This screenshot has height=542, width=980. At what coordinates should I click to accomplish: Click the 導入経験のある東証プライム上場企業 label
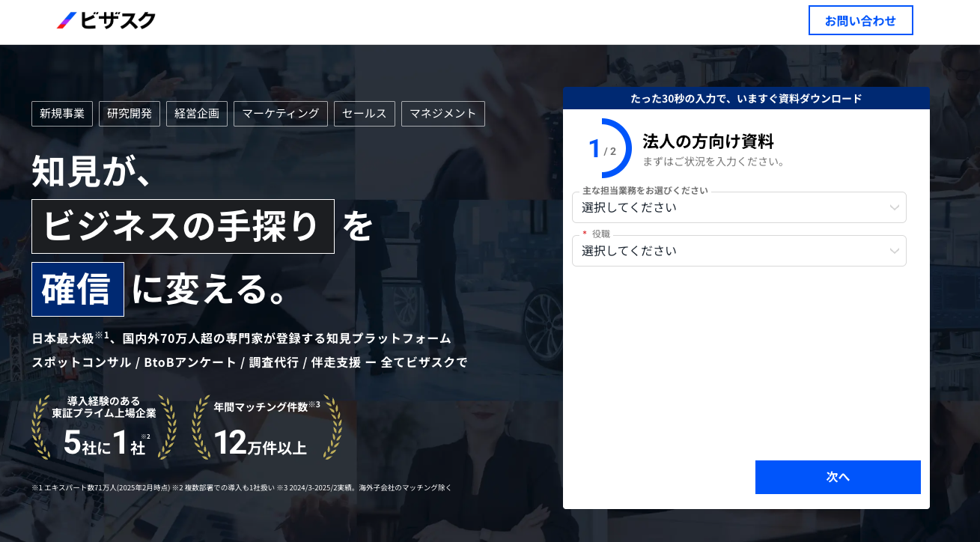pos(104,406)
